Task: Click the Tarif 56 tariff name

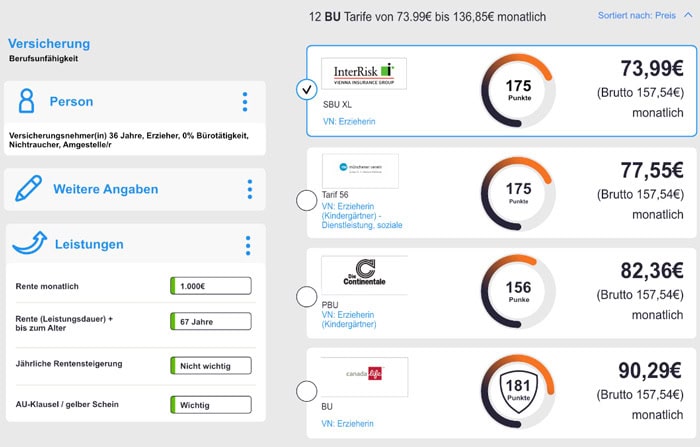Action: (x=335, y=195)
